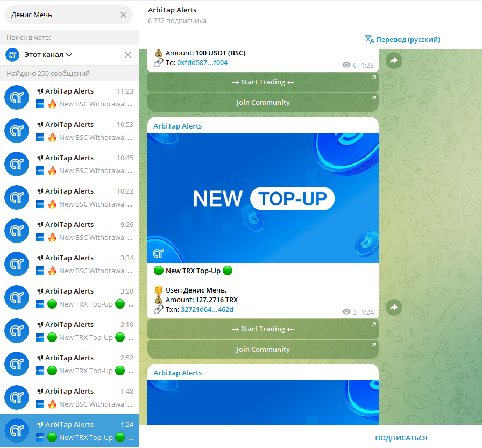Open the 11:23 search result avatar
Screen dimensions: 482x448
click(x=17, y=97)
